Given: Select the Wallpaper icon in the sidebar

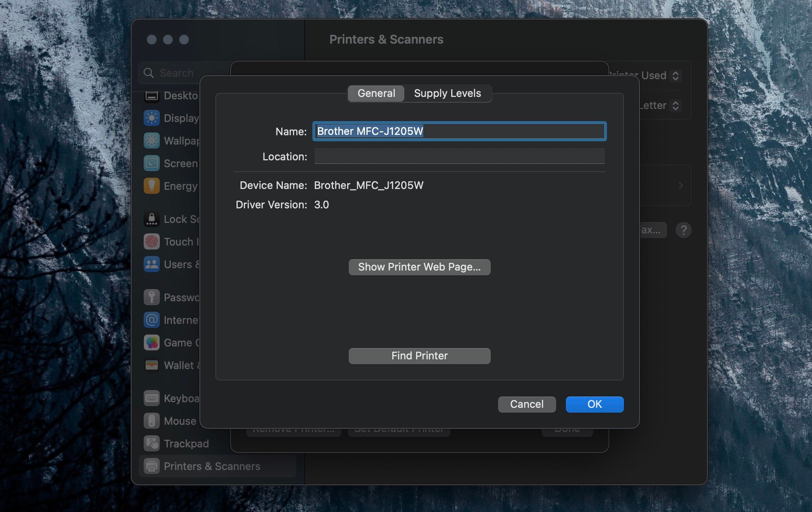Looking at the screenshot, I should [152, 141].
